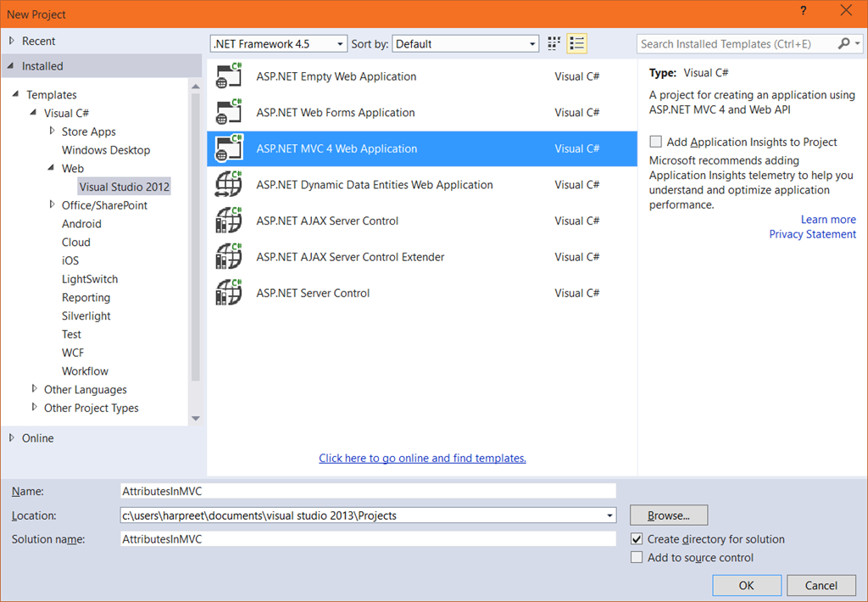Collapse the Web tree node
Image resolution: width=868 pixels, height=602 pixels.
click(x=51, y=167)
